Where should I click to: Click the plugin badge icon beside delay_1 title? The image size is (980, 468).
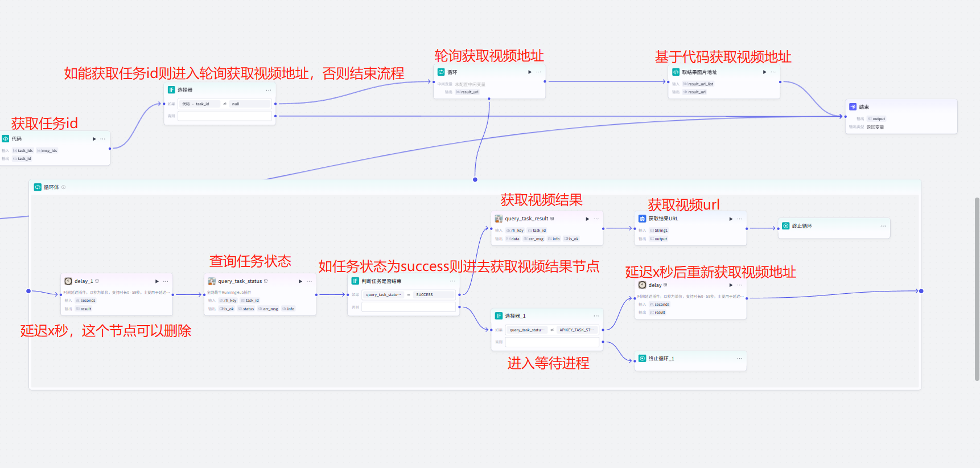(x=97, y=281)
